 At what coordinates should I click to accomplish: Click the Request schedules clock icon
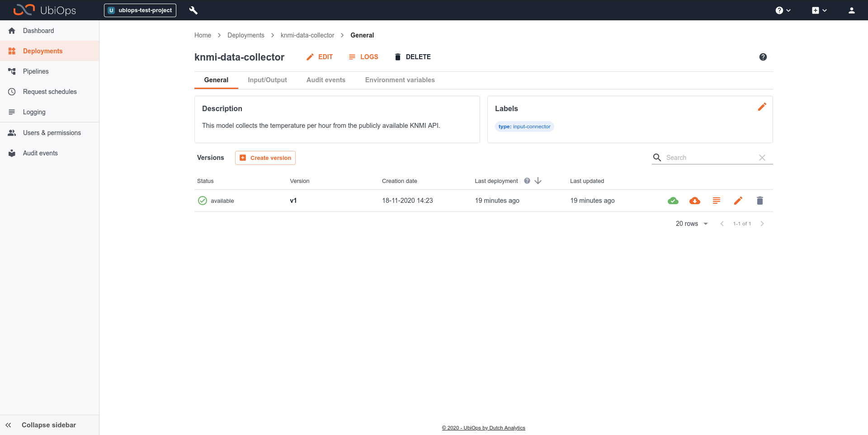pyautogui.click(x=12, y=92)
